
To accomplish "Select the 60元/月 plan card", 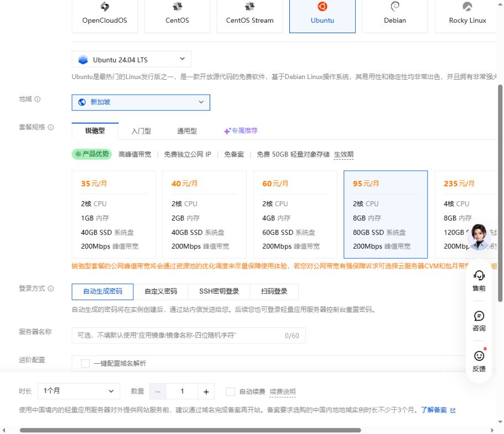I will (x=295, y=215).
